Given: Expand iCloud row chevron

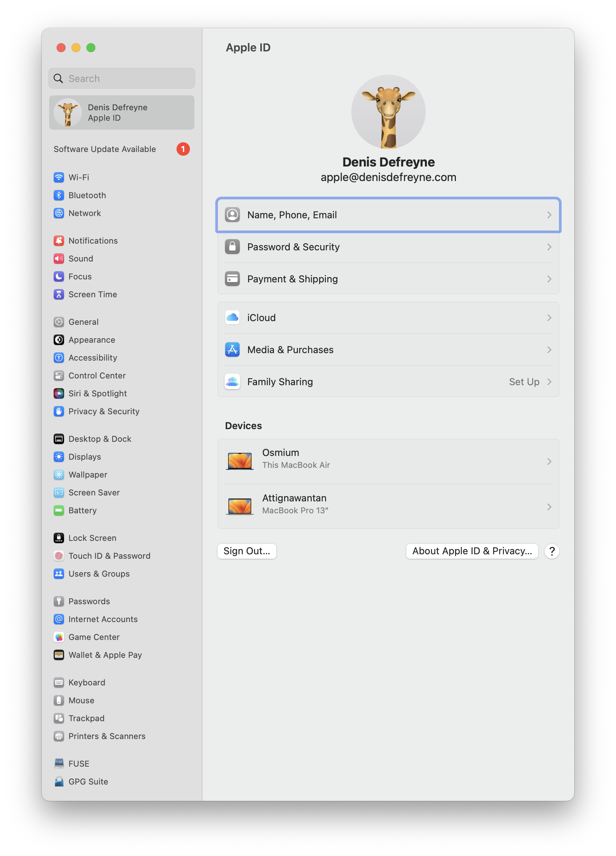Looking at the screenshot, I should pos(549,318).
